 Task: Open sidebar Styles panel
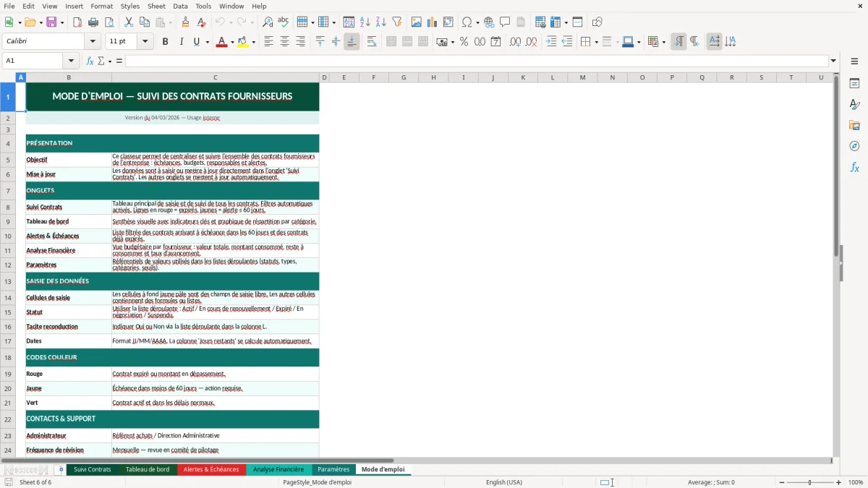pos(854,104)
